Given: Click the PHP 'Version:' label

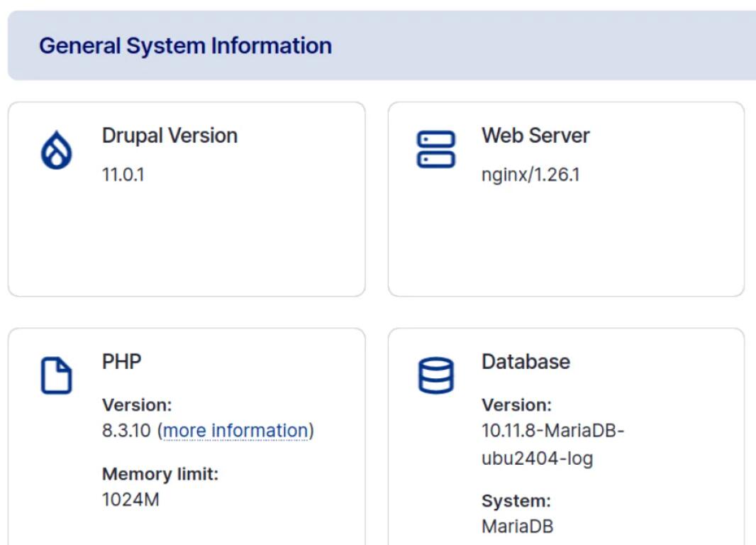Looking at the screenshot, I should point(137,405).
